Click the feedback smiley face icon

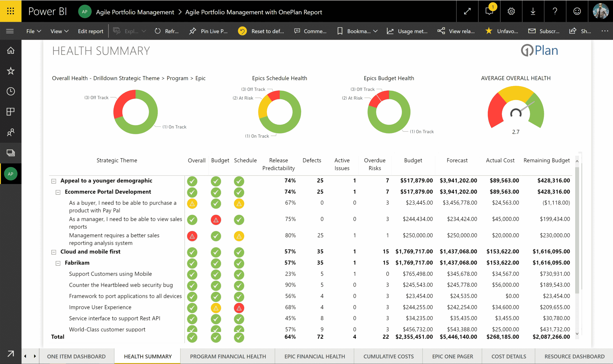[577, 11]
